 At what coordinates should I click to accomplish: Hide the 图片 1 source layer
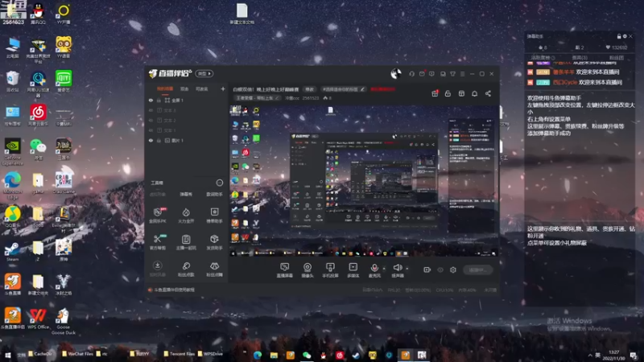coord(151,140)
